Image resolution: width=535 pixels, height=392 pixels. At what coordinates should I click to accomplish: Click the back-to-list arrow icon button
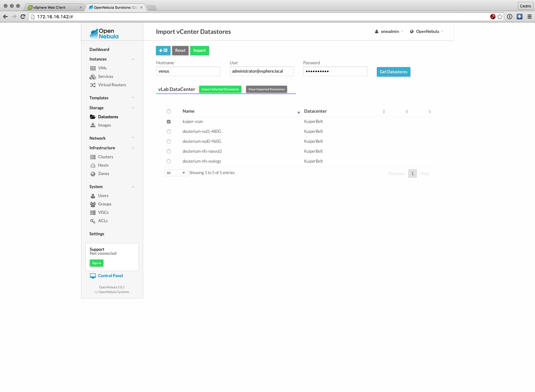[163, 51]
